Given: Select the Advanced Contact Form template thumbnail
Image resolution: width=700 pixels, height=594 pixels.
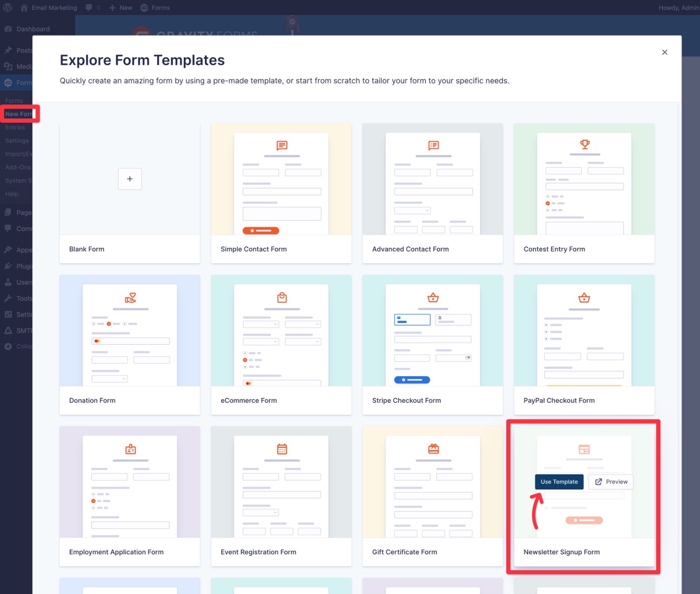Looking at the screenshot, I should (x=433, y=179).
